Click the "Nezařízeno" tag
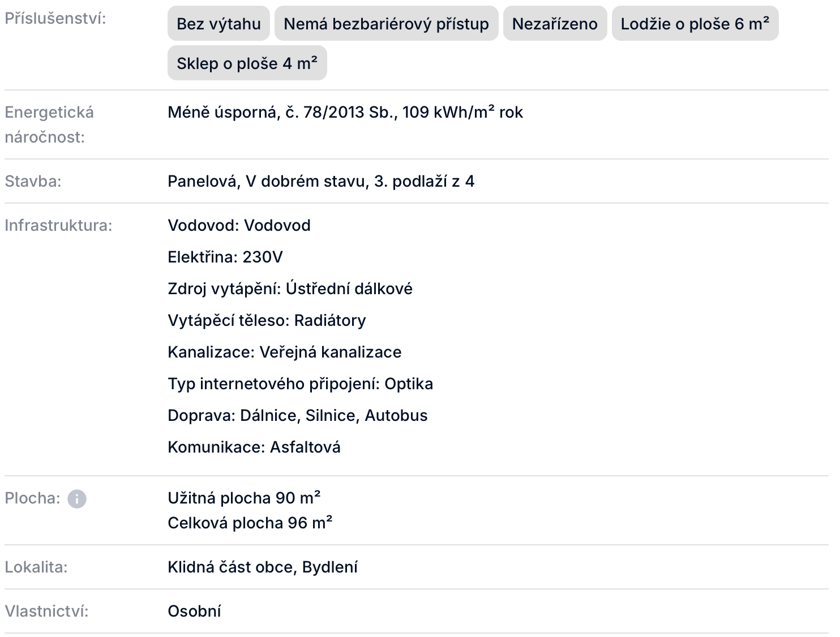The image size is (840, 637). pyautogui.click(x=555, y=24)
